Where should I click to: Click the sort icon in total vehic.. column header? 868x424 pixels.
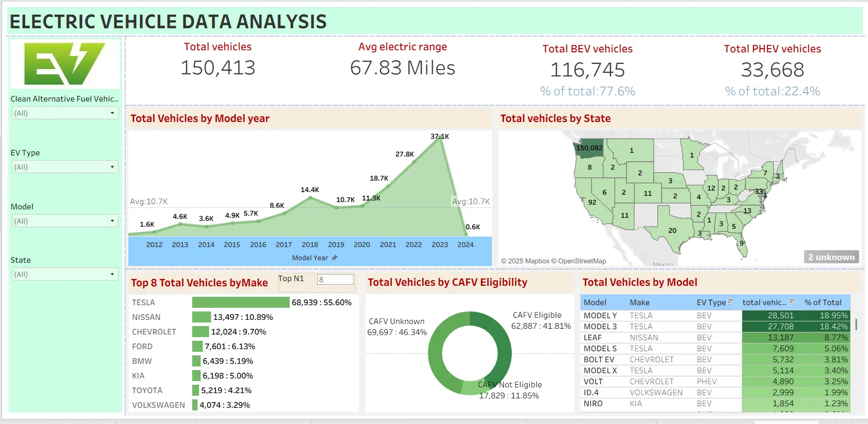pyautogui.click(x=792, y=302)
